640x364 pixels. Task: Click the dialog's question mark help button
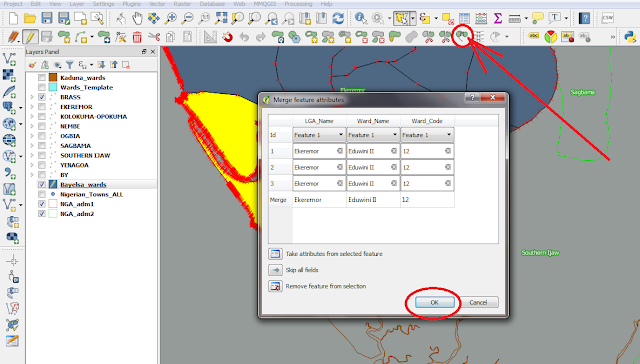(x=472, y=97)
